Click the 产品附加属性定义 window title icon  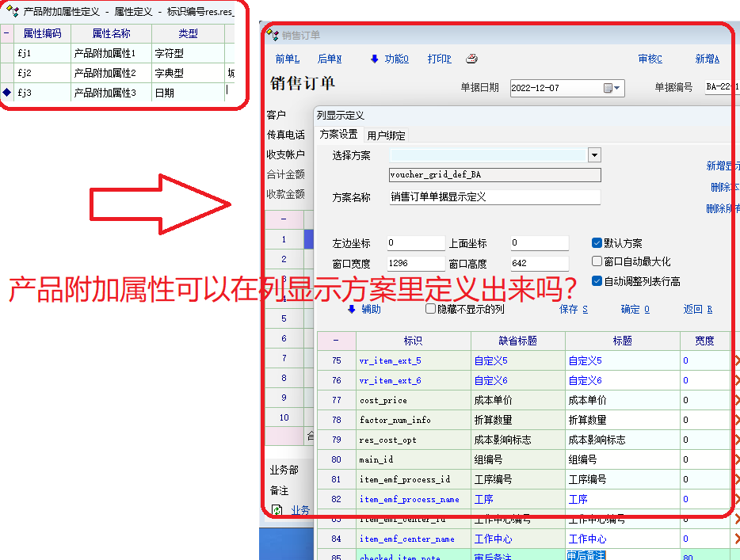pos(12,12)
